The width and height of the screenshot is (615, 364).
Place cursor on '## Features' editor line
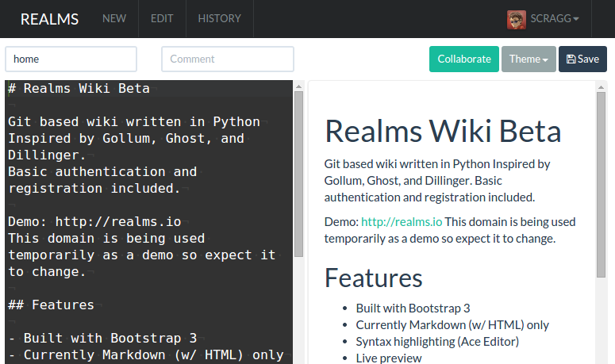pos(51,305)
